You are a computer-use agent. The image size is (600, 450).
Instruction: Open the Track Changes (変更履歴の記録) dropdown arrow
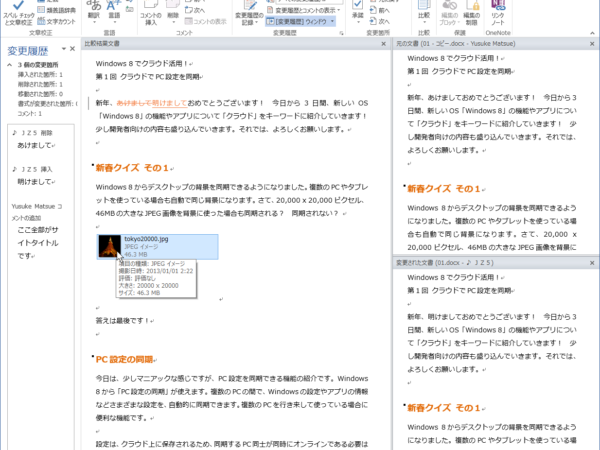256,23
